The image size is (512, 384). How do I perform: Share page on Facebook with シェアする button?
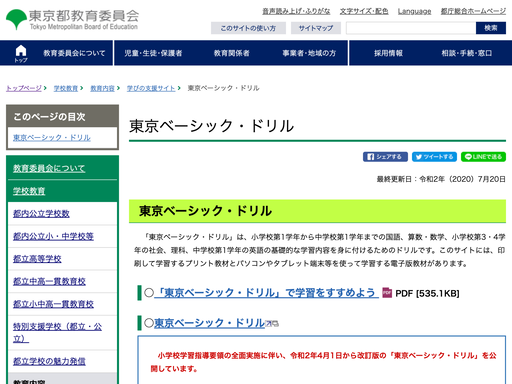[x=385, y=157]
